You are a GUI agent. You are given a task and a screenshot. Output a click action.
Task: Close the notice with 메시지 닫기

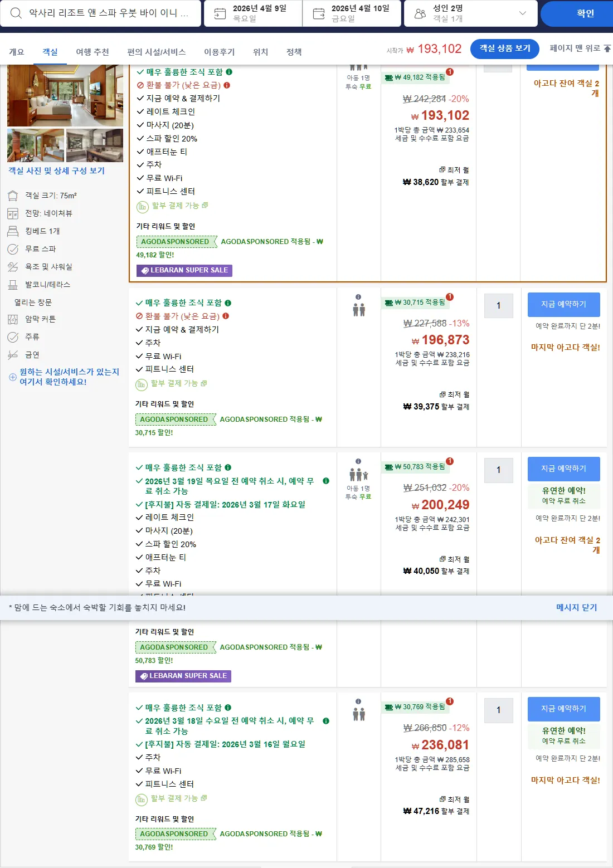coord(576,607)
